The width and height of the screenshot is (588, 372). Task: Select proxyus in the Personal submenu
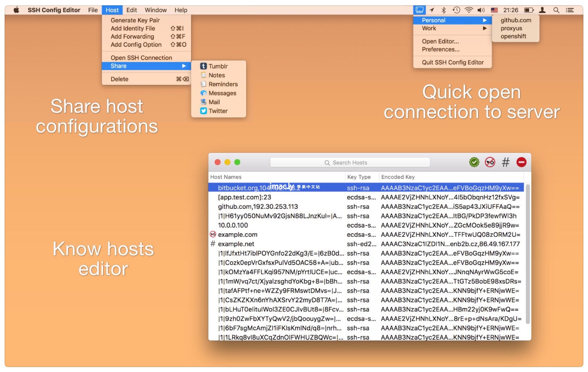(x=516, y=28)
